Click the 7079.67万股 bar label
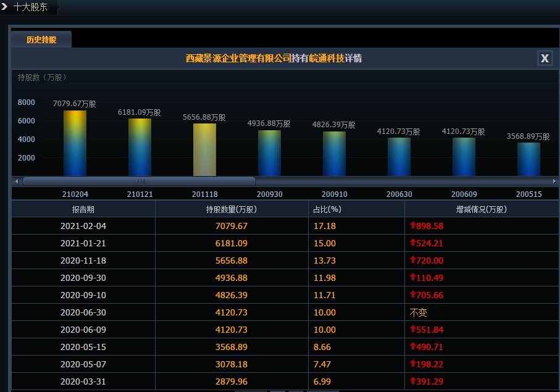Screen dimensions: 560x392 [x=74, y=104]
